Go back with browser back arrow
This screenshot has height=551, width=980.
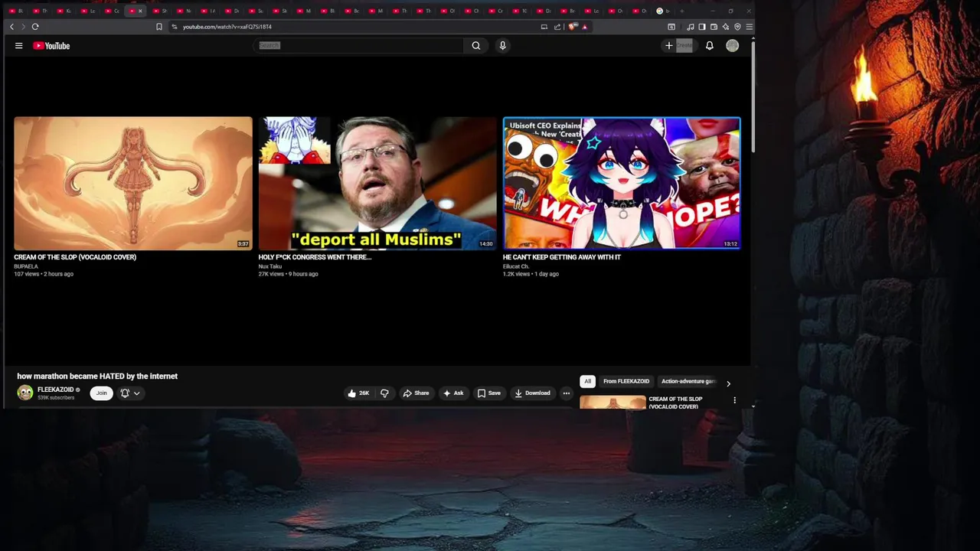tap(11, 27)
